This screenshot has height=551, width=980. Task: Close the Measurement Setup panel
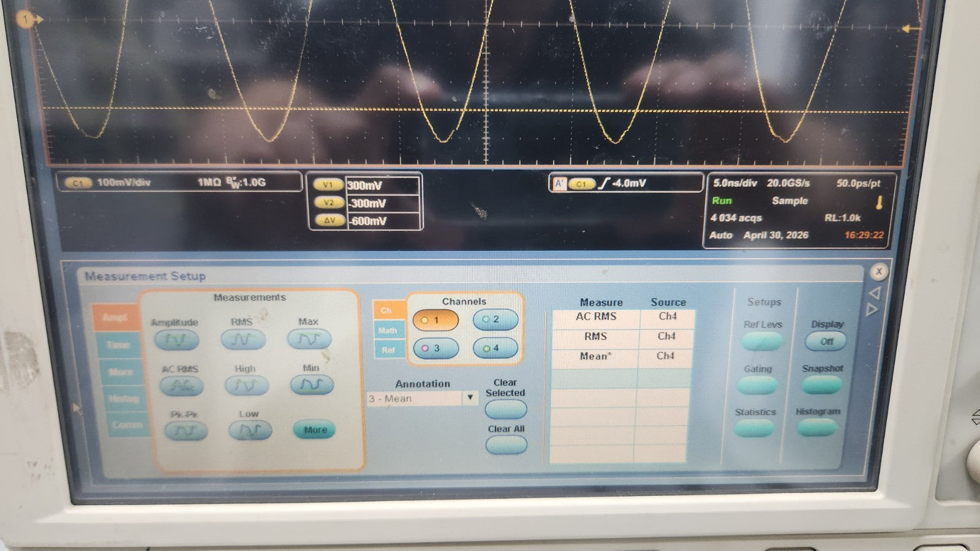click(x=879, y=271)
